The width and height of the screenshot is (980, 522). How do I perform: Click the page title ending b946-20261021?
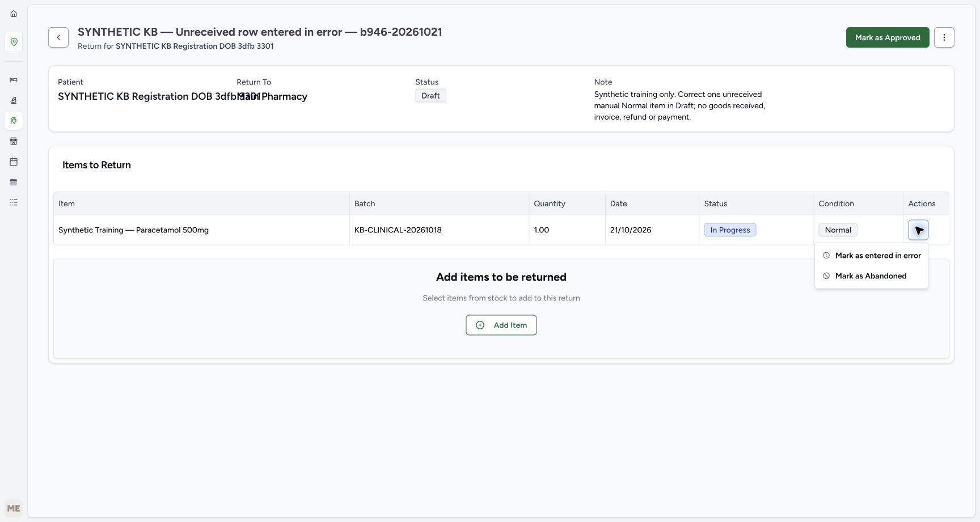click(x=260, y=32)
